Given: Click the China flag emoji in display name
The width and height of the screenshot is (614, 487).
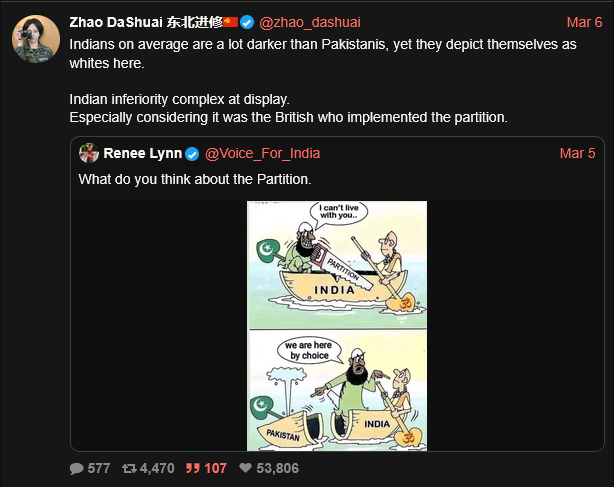Looking at the screenshot, I should [x=231, y=22].
